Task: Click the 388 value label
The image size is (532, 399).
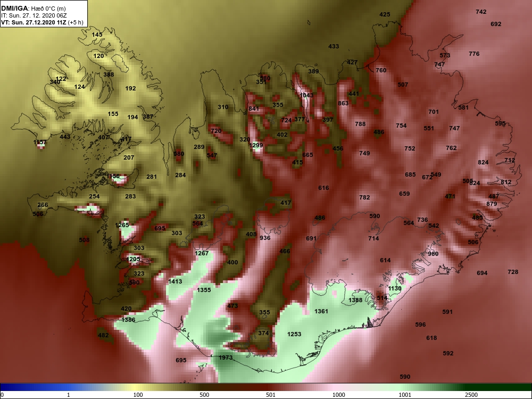Action: click(x=109, y=74)
